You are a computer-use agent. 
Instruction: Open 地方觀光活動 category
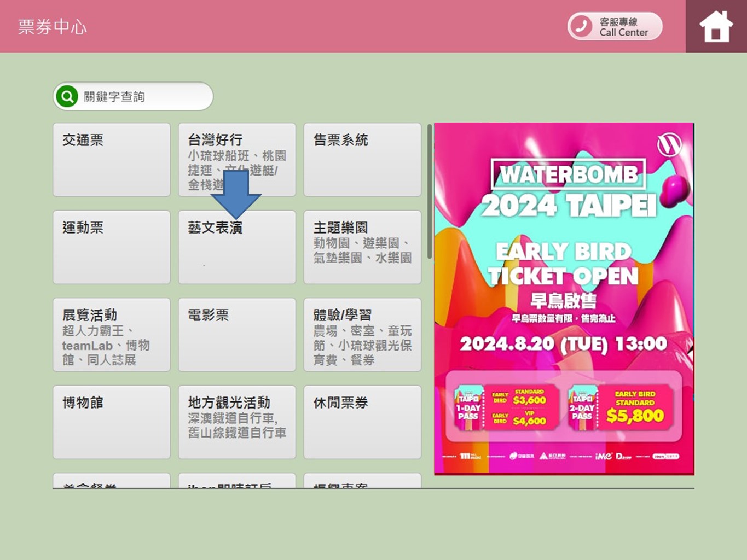[237, 422]
